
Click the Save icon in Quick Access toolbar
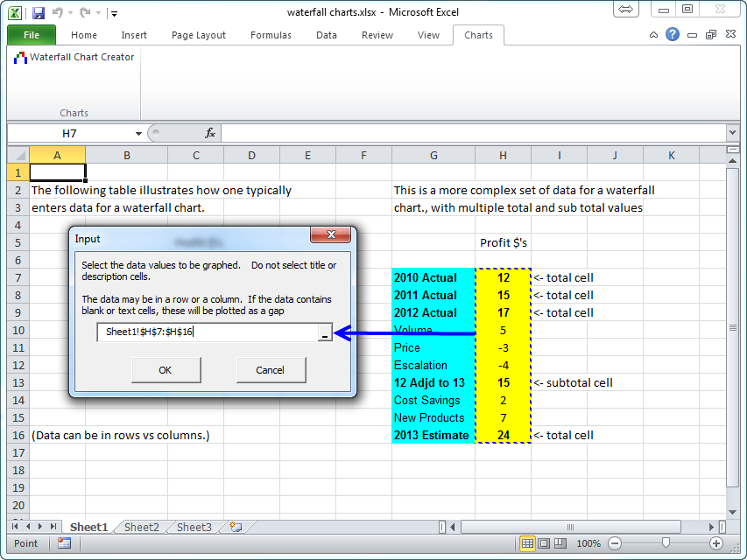click(38, 12)
